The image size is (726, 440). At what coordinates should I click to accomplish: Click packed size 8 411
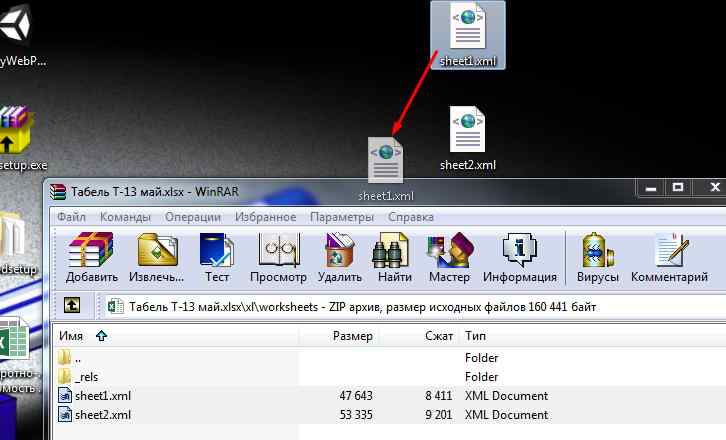[438, 396]
